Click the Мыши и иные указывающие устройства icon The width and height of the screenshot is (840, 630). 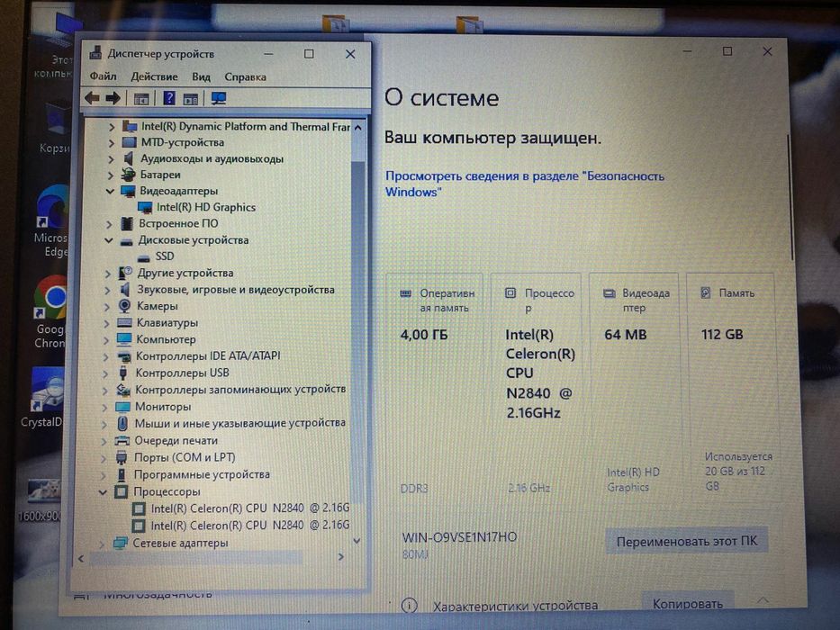[122, 423]
